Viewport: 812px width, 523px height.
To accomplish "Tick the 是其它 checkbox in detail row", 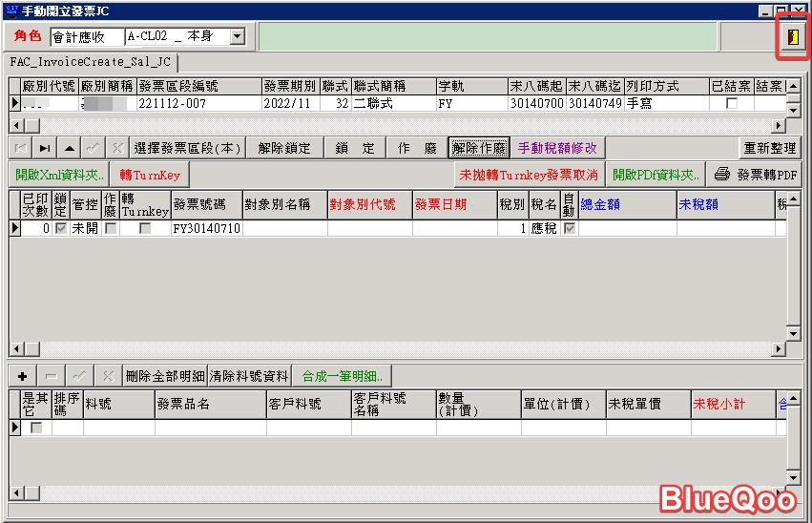I will coord(36,428).
